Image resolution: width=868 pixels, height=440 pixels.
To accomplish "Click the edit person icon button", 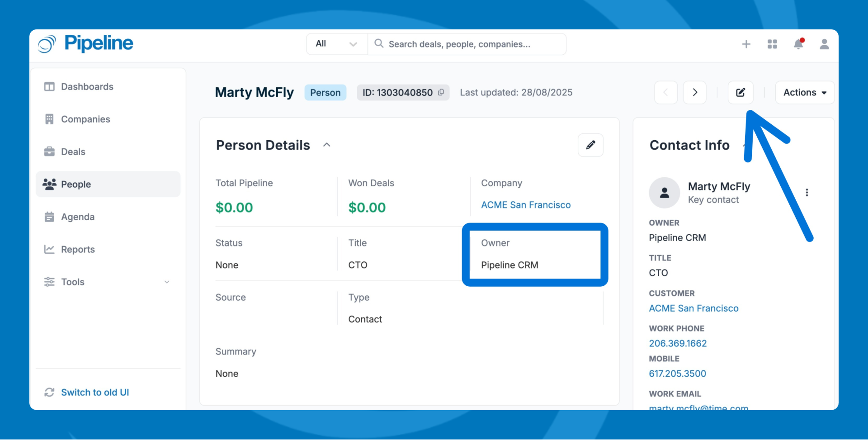I will coord(741,92).
